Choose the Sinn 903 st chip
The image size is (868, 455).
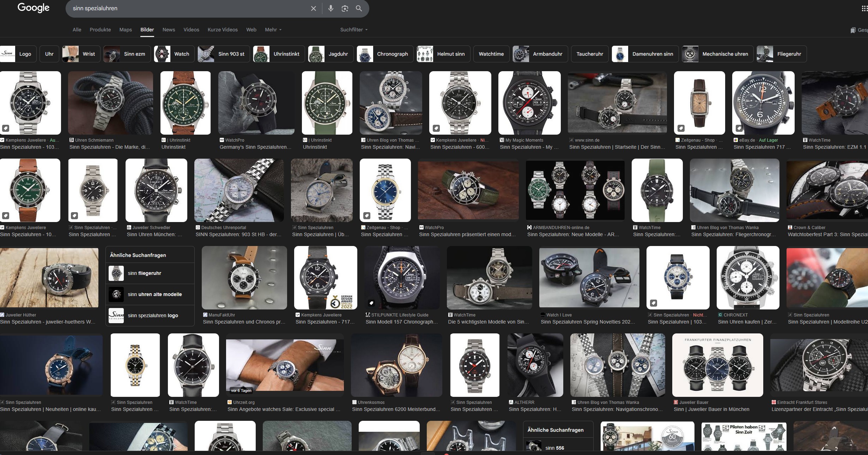click(224, 54)
